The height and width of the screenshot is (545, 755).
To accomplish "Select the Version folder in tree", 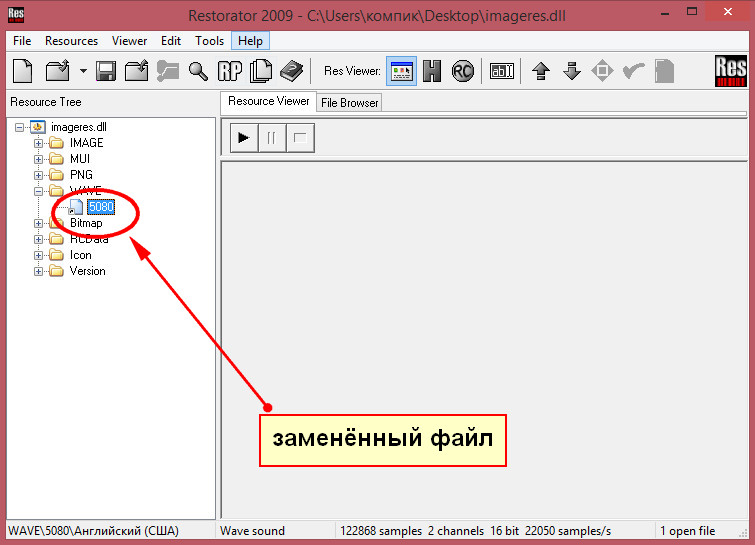I will click(87, 271).
